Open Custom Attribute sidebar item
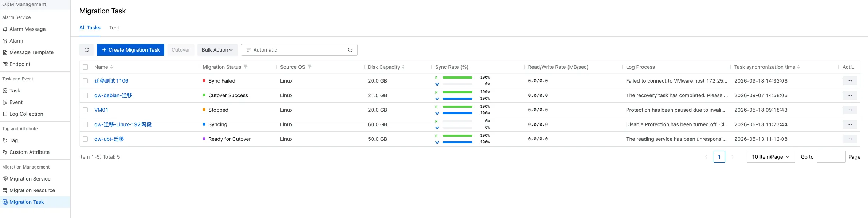868x218 pixels. (x=35, y=152)
